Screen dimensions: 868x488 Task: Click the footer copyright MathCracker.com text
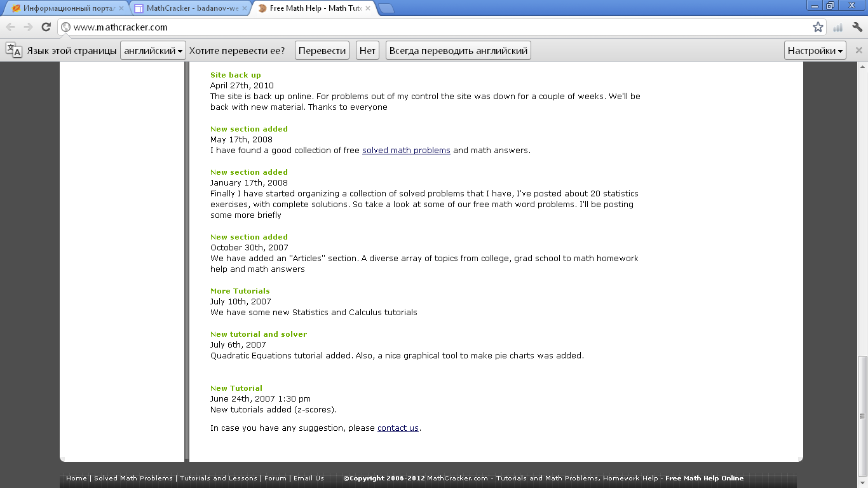pyautogui.click(x=458, y=478)
